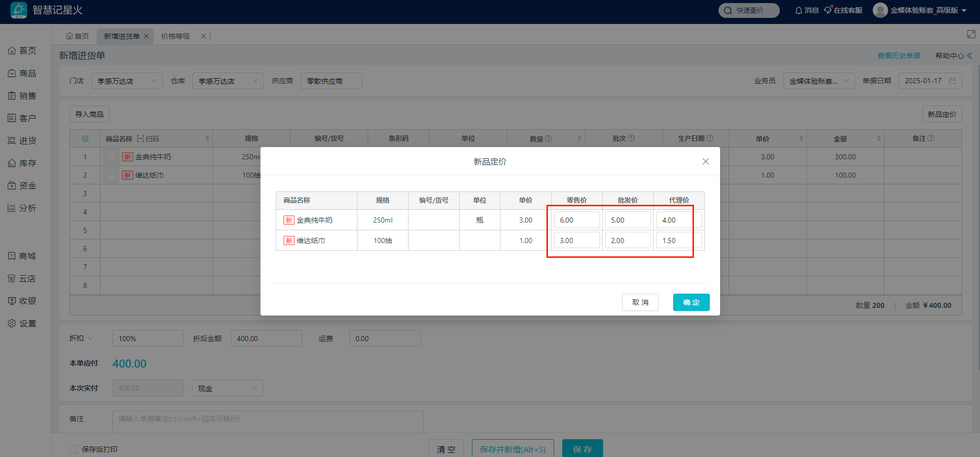Click the 消息 notification bell icon
Image resolution: width=980 pixels, height=457 pixels.
(799, 10)
